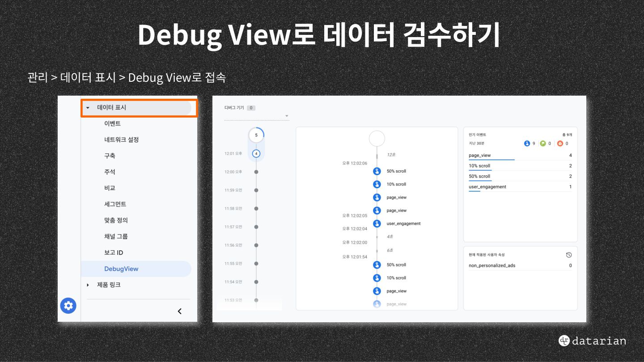Click user_engagement row in 인기 이벤트 panel
This screenshot has width=644, height=362.
point(520,187)
